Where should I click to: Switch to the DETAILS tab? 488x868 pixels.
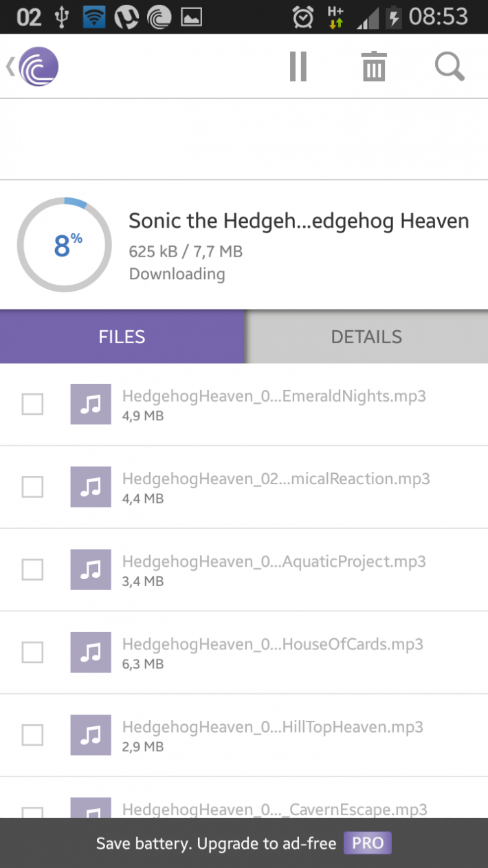click(366, 336)
